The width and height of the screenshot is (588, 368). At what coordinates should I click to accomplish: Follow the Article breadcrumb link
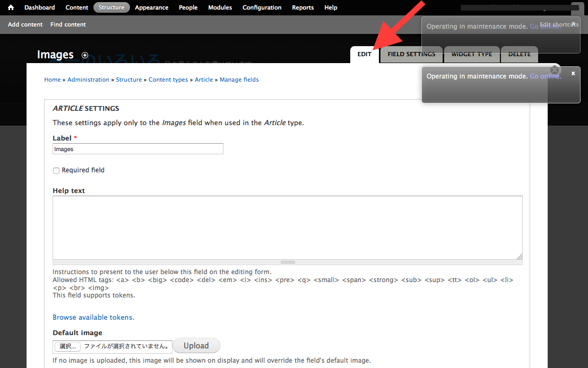click(x=204, y=80)
